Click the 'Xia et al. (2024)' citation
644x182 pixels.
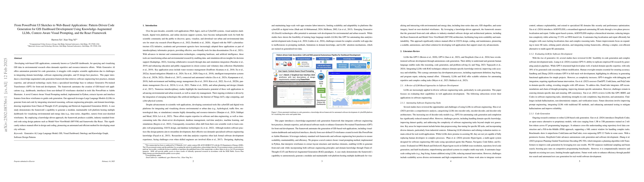(x=537, y=29)
